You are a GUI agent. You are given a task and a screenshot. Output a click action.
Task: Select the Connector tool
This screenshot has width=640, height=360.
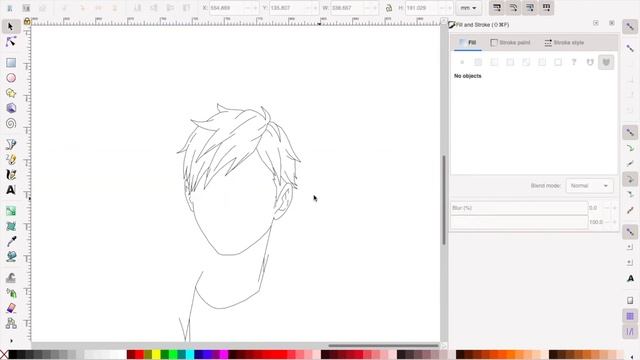(11, 323)
